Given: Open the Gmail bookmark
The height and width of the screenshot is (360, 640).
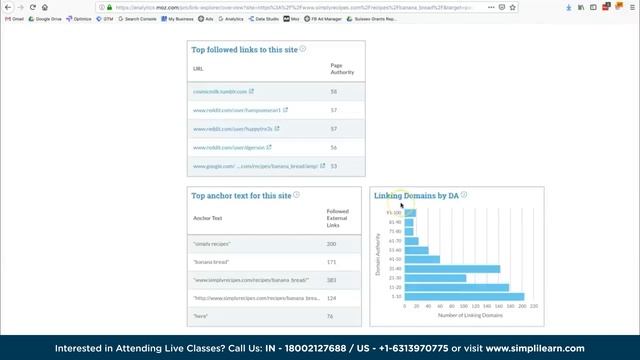Looking at the screenshot, I should click(x=14, y=19).
